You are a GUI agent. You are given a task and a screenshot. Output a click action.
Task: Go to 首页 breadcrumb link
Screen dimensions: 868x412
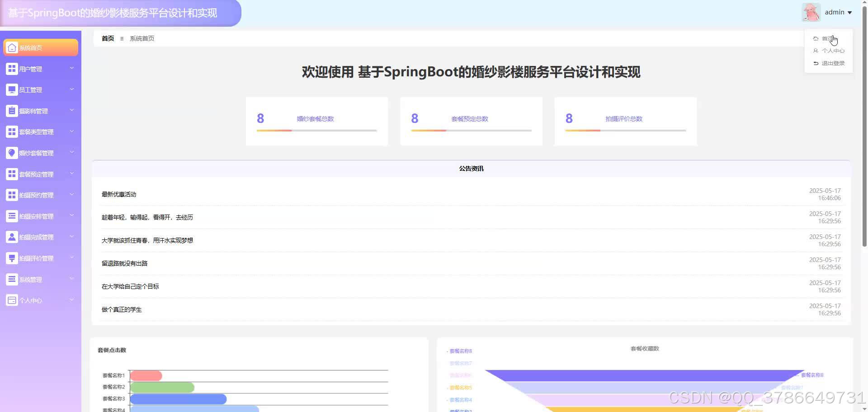coord(108,38)
